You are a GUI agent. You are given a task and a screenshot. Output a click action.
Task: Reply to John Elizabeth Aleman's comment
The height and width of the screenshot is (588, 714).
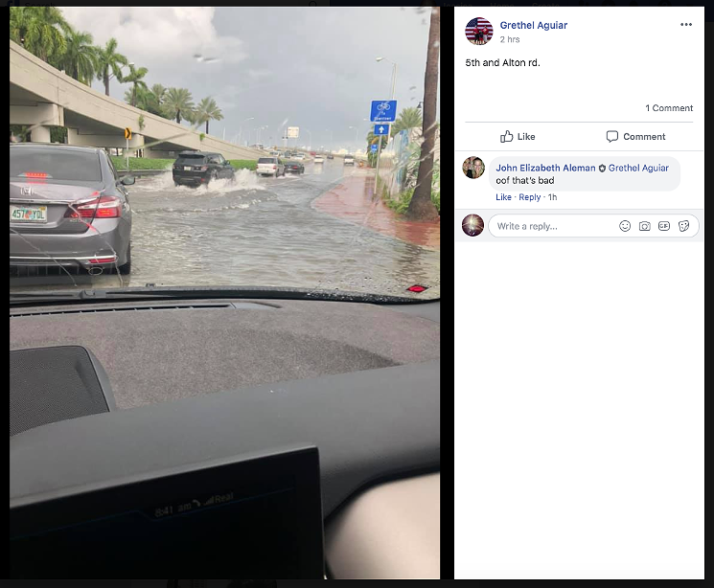tap(530, 197)
